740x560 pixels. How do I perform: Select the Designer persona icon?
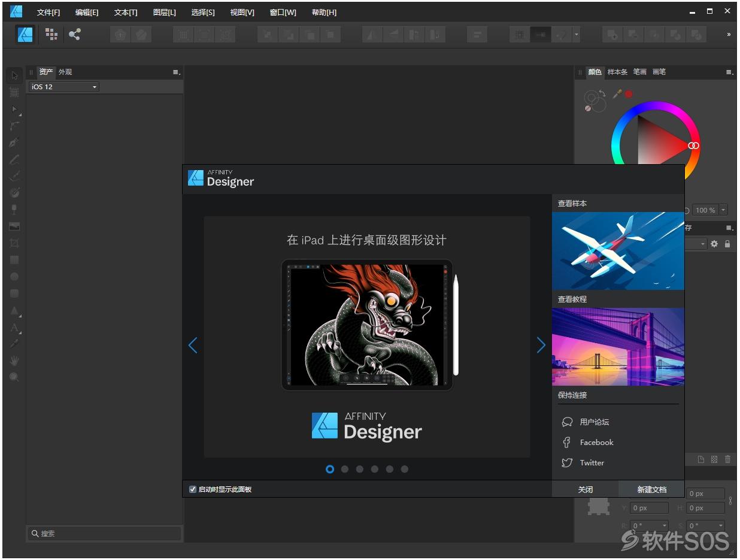[25, 35]
